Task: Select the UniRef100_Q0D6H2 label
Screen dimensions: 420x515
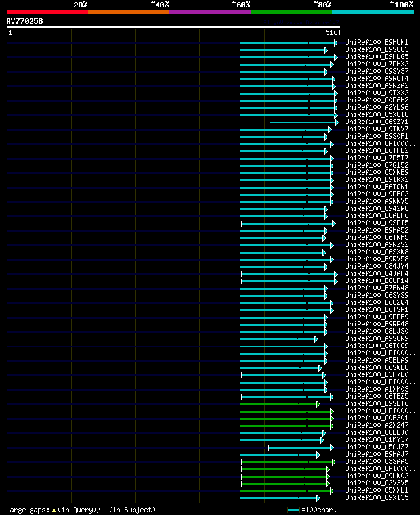Action: (x=377, y=100)
